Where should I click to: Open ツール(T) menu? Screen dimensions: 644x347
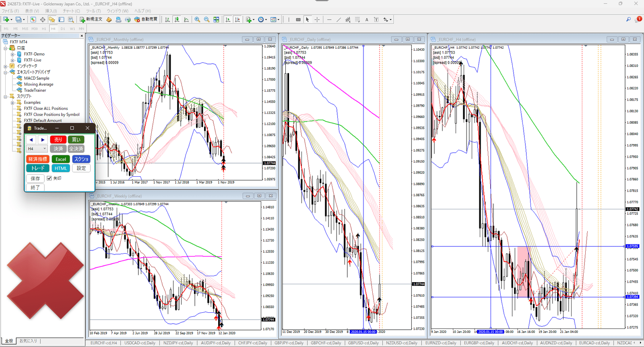click(x=93, y=11)
